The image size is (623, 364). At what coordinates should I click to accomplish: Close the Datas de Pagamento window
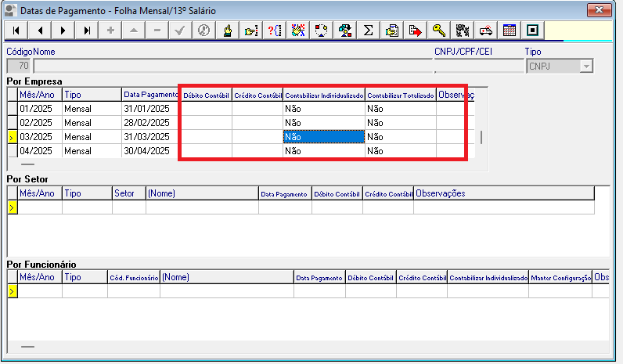[600, 10]
